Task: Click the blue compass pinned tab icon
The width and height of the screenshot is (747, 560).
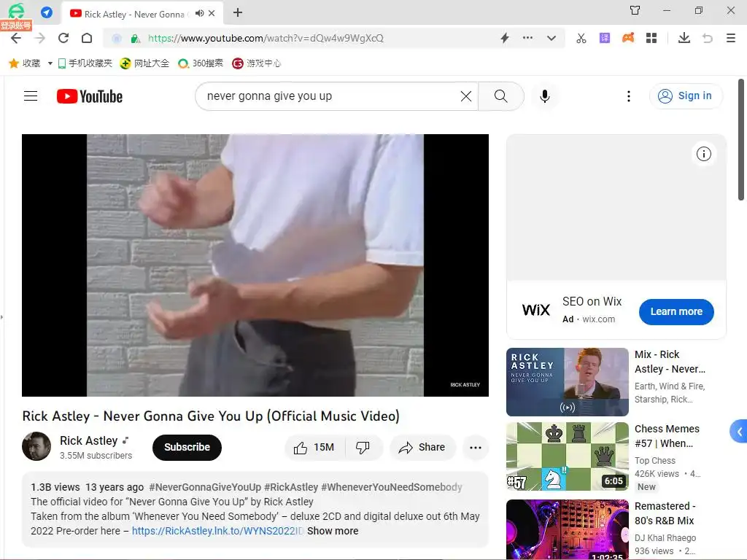Action: click(47, 12)
